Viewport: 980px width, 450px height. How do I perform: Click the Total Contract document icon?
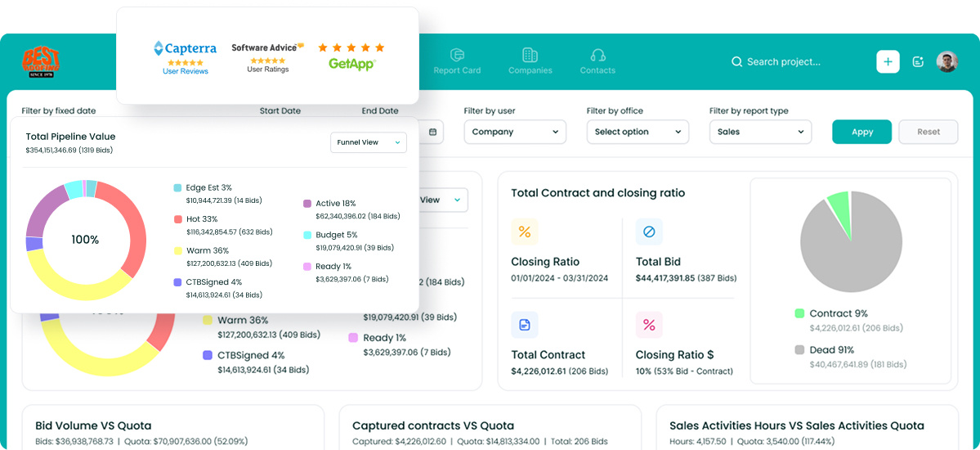point(525,325)
